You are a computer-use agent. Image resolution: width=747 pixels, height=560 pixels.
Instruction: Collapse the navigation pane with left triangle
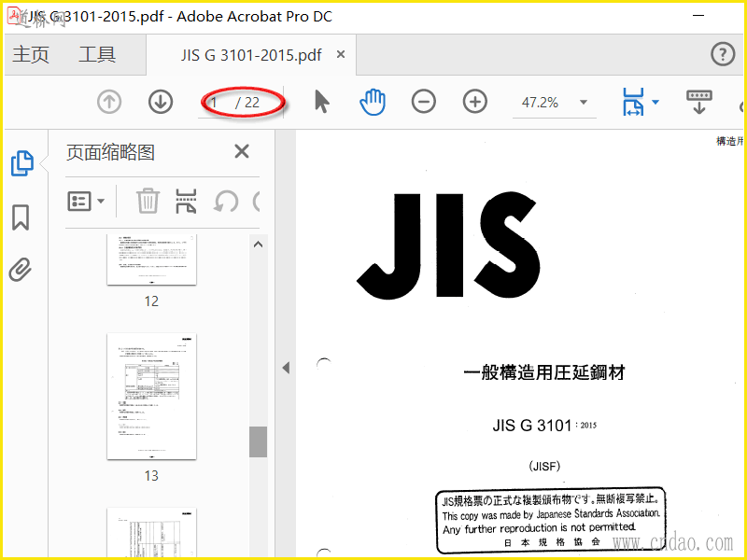click(286, 368)
